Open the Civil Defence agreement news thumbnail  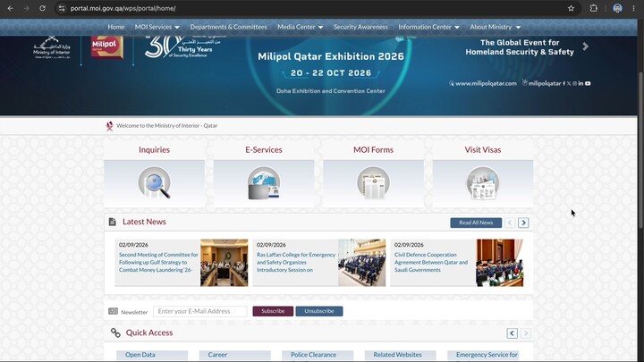[x=500, y=263]
